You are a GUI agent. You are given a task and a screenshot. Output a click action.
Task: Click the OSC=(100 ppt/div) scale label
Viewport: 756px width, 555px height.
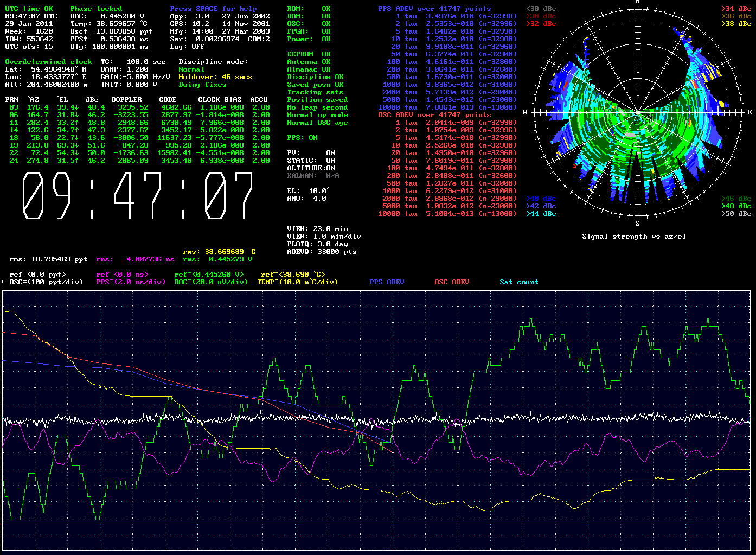tap(46, 282)
